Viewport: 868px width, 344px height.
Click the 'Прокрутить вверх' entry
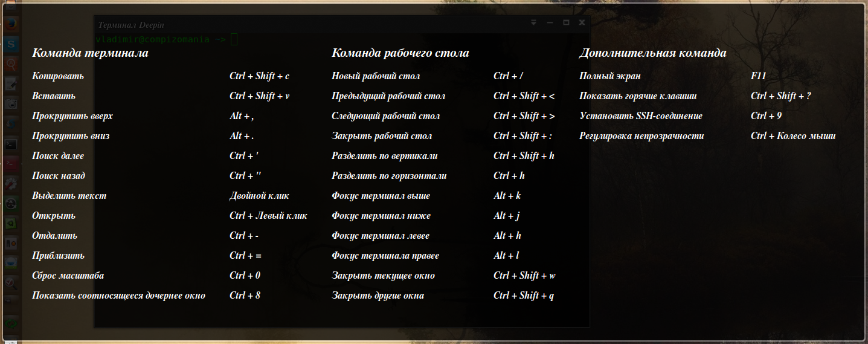[x=72, y=116]
